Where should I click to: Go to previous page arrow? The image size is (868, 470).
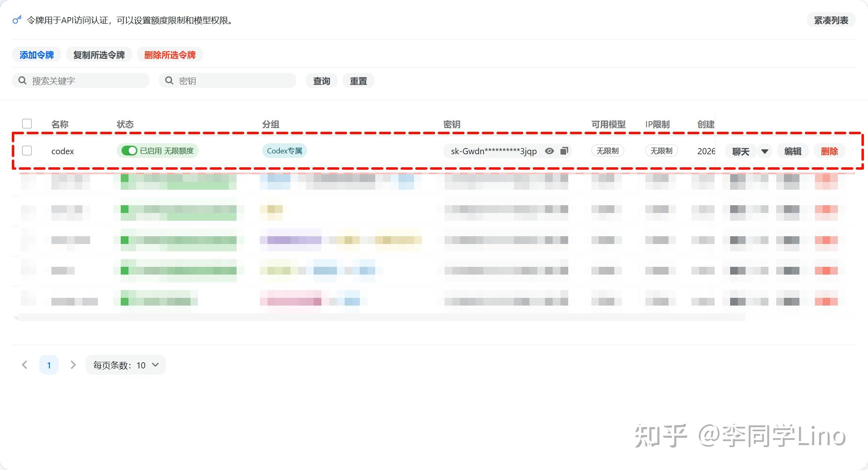click(x=24, y=365)
